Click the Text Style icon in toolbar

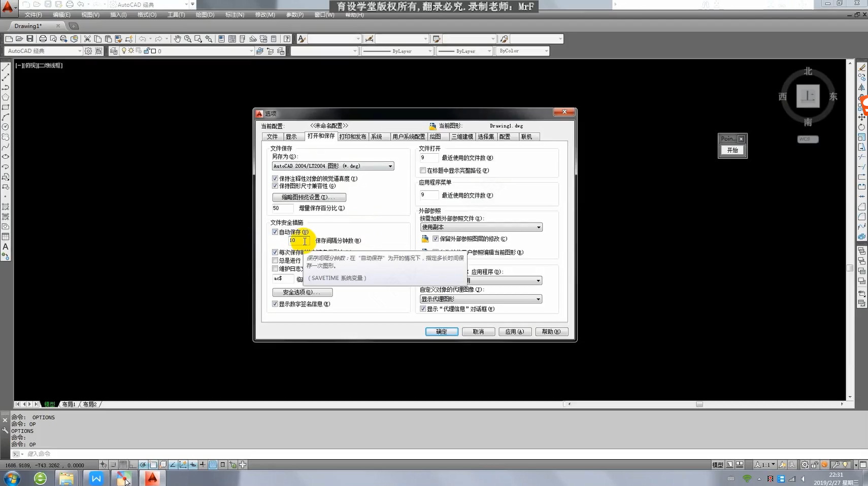(x=302, y=39)
